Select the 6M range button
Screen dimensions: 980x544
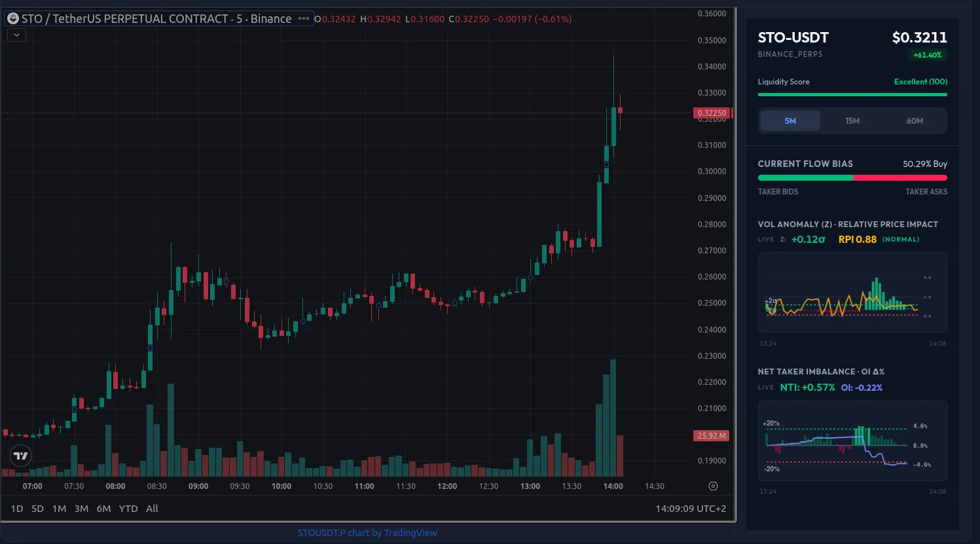(103, 508)
